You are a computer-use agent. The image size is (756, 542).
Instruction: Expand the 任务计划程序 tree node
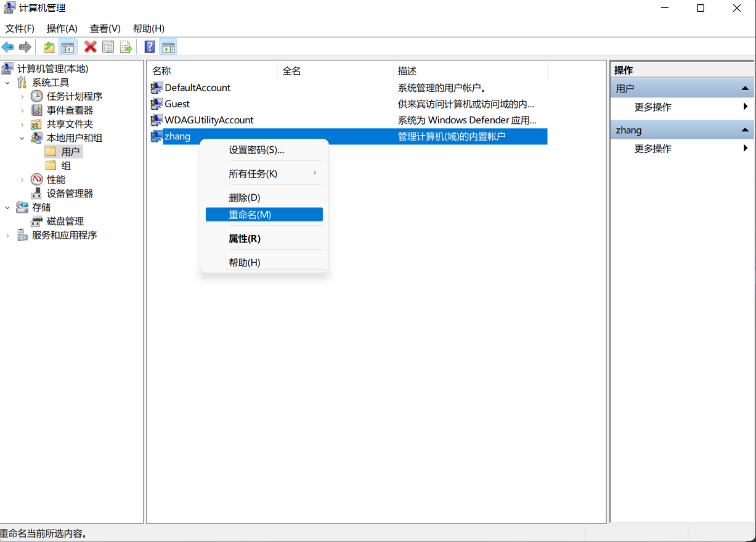[x=22, y=97]
